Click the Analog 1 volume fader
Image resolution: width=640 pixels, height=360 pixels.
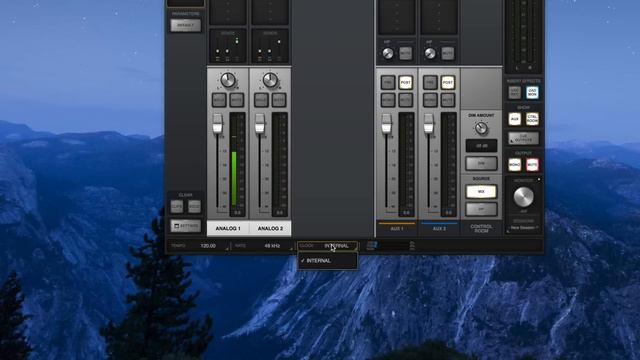[x=217, y=124]
